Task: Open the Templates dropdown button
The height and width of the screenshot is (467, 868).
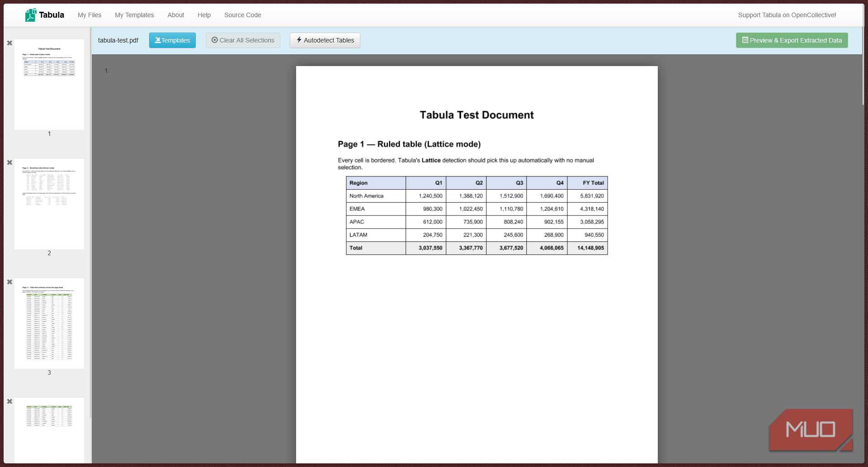Action: pos(172,40)
